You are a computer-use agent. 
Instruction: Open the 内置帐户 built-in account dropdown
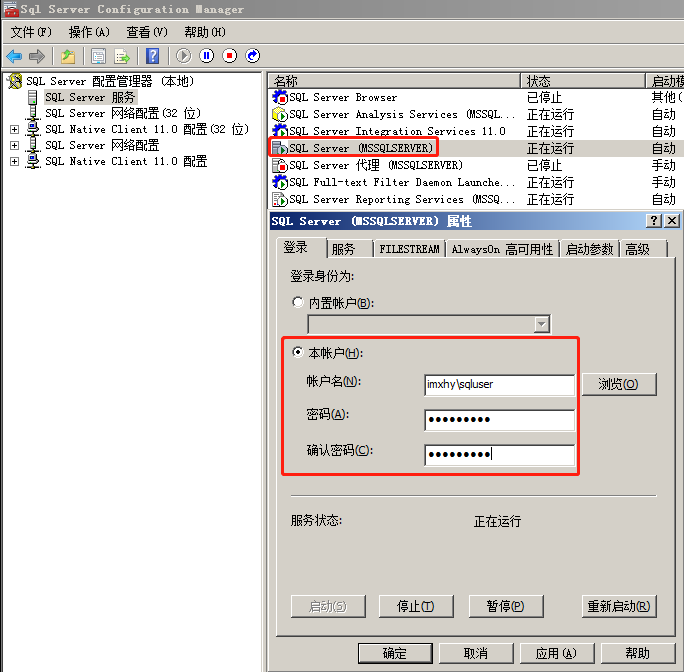[x=541, y=324]
